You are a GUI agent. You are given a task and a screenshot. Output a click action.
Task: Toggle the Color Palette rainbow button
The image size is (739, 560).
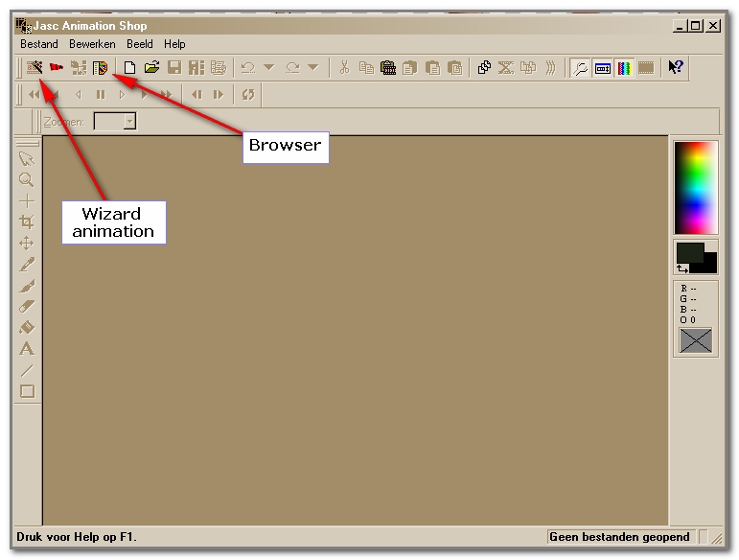(624, 68)
